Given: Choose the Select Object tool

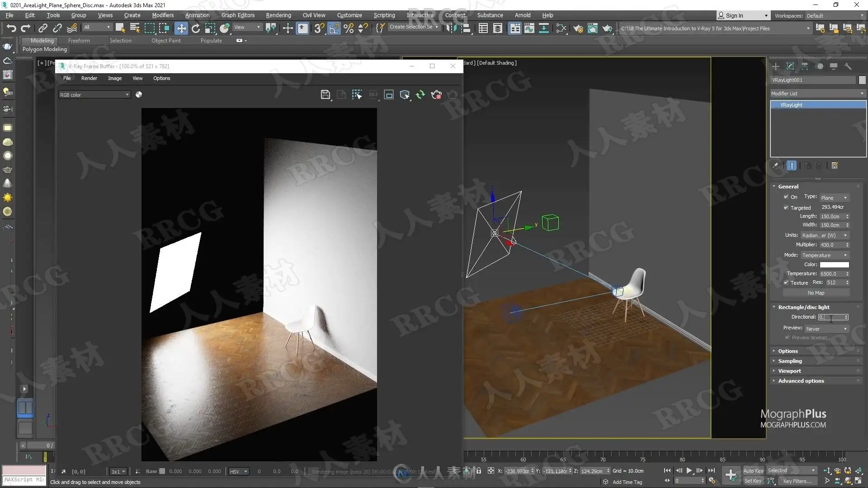Looking at the screenshot, I should pos(120,28).
